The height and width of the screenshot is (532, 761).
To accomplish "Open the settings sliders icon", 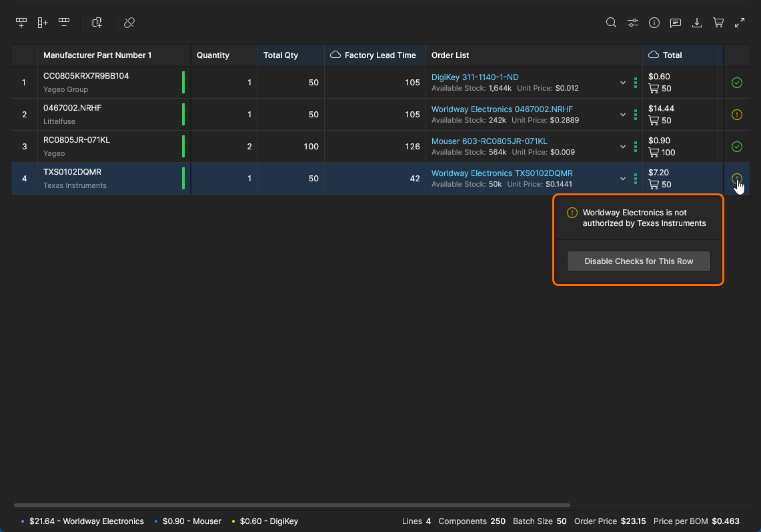I will pyautogui.click(x=632, y=23).
